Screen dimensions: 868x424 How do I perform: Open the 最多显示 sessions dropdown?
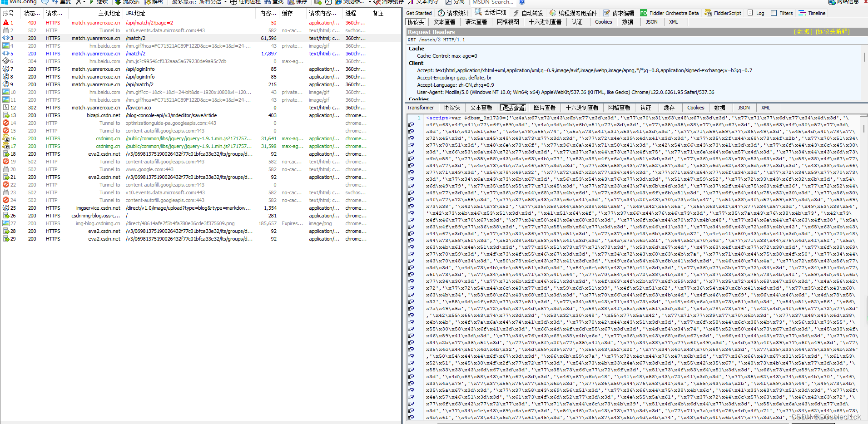point(199,2)
